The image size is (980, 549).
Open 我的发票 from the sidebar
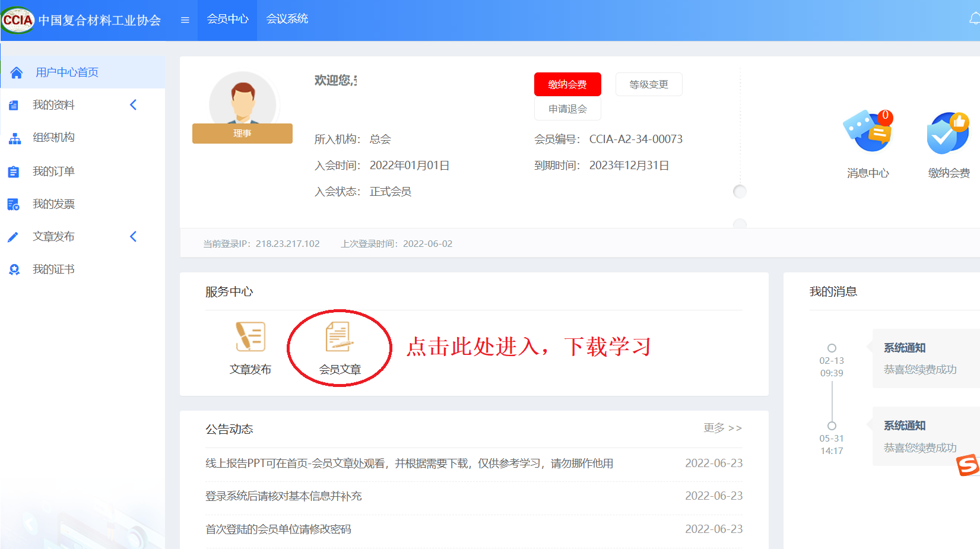click(x=14, y=204)
